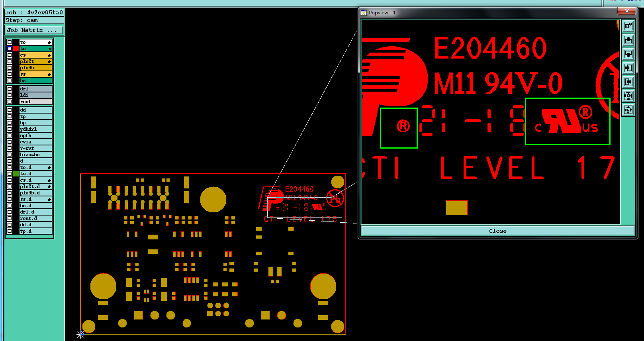Viewport: 644px width, 341px height.
Task: Click the green color swatch of ts.d layer
Action: tap(16, 174)
